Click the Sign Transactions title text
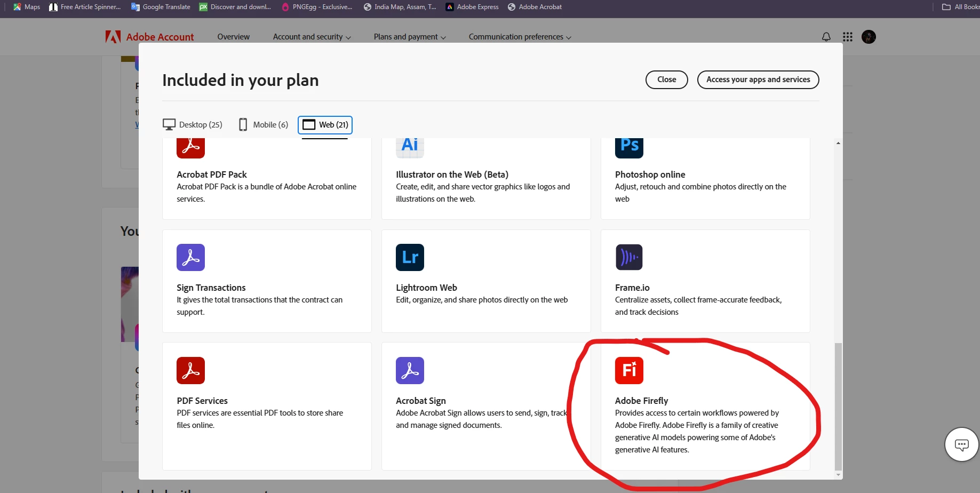 tap(211, 288)
